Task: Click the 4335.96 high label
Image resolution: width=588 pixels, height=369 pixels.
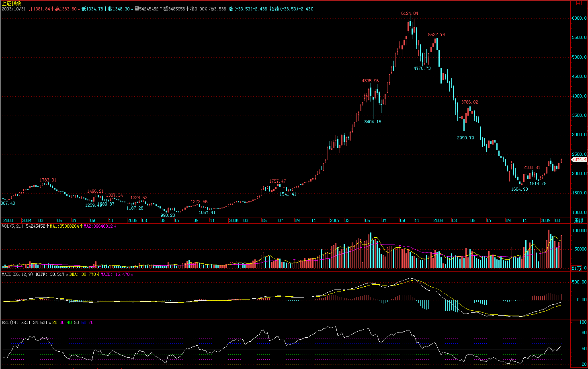Action: point(370,81)
